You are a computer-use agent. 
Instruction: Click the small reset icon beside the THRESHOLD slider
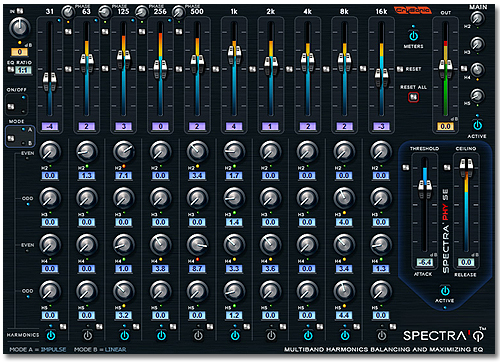406,167
